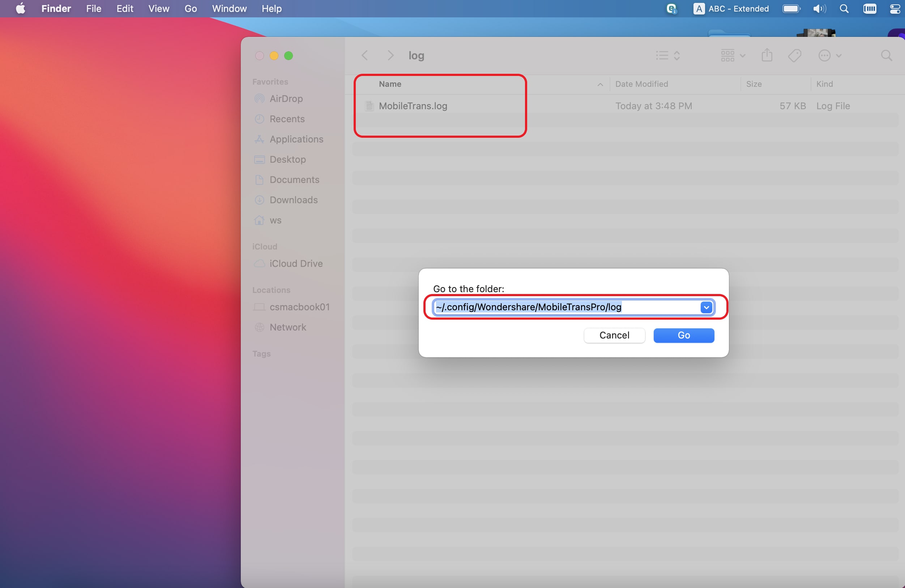Click the iCloud Drive cloud icon
Viewport: 905px width, 588px height.
pyautogui.click(x=259, y=263)
